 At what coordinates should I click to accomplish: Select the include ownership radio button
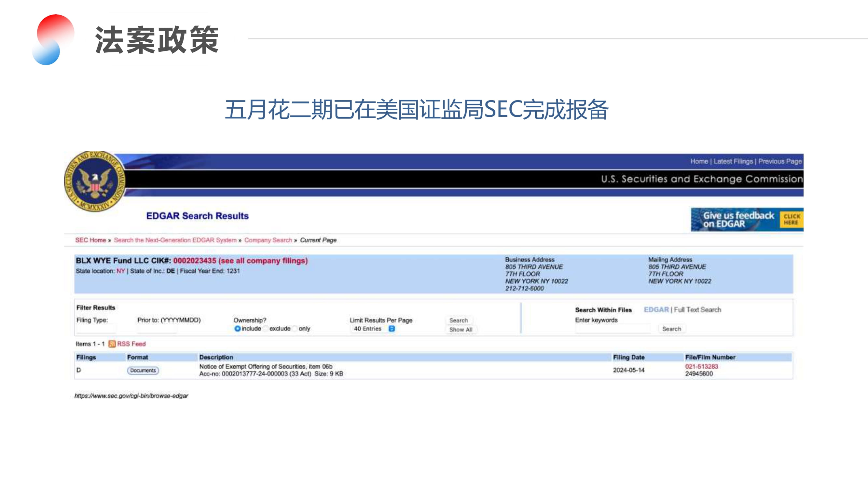[237, 329]
